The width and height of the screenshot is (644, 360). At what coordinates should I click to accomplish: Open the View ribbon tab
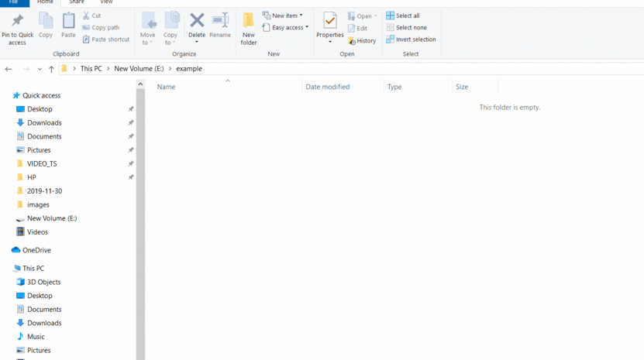(106, 2)
